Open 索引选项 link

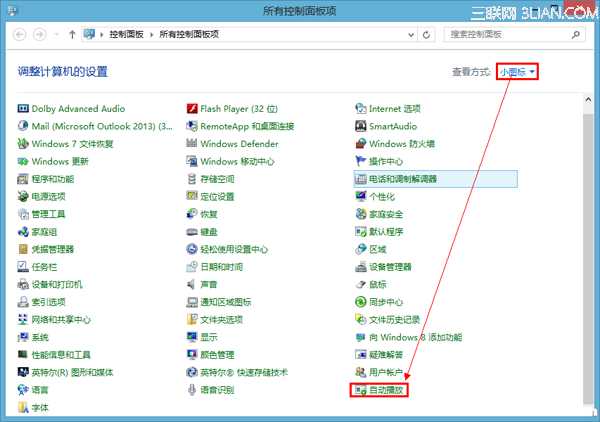click(x=48, y=302)
